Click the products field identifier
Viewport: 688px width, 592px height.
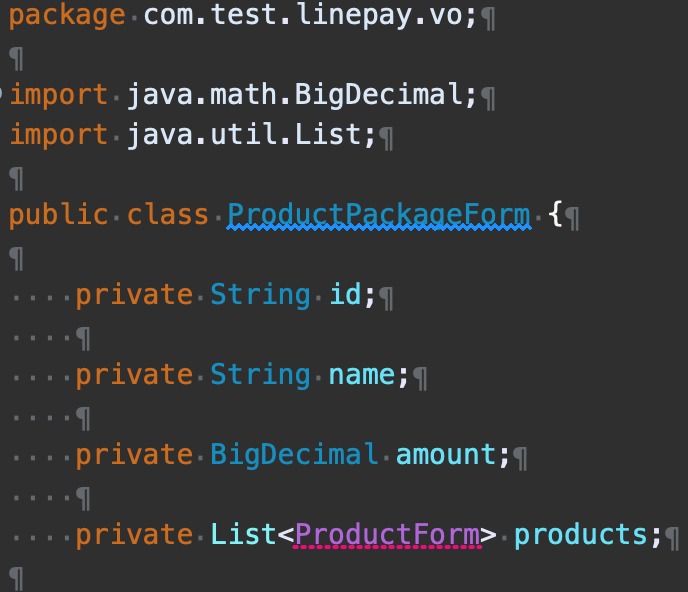point(581,535)
